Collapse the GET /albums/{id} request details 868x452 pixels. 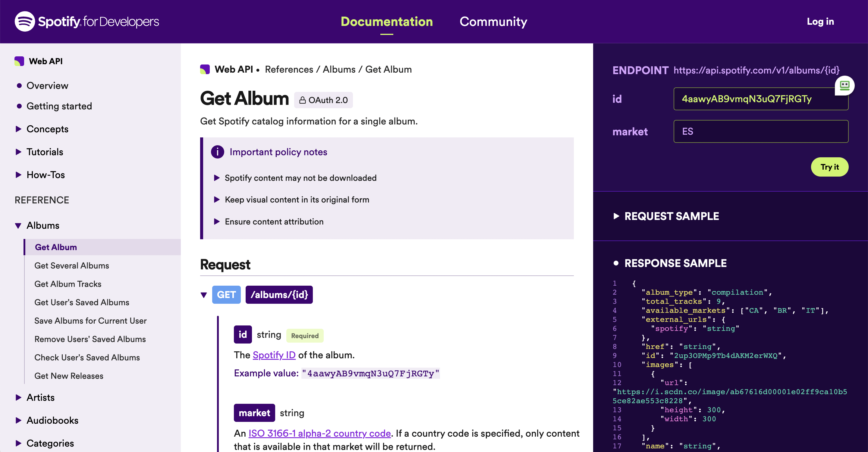click(203, 295)
